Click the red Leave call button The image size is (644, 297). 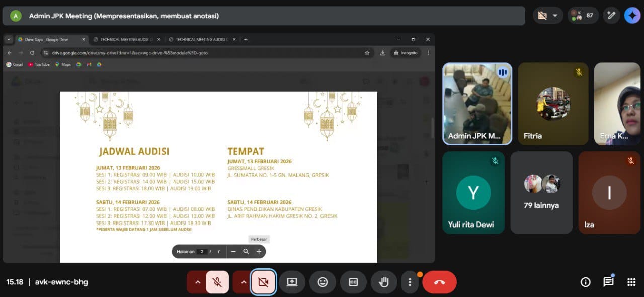439,282
